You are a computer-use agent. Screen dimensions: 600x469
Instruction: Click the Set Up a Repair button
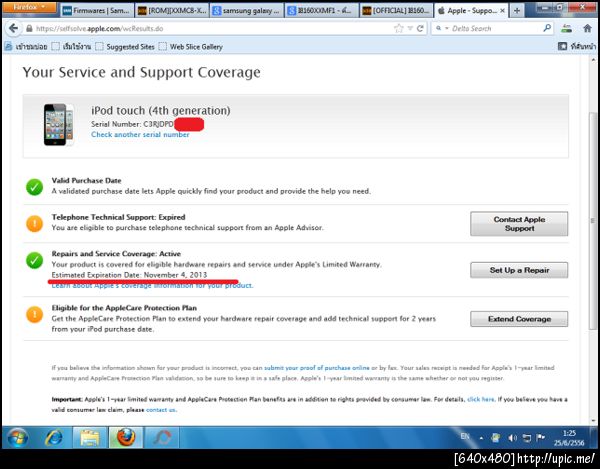[x=519, y=270]
